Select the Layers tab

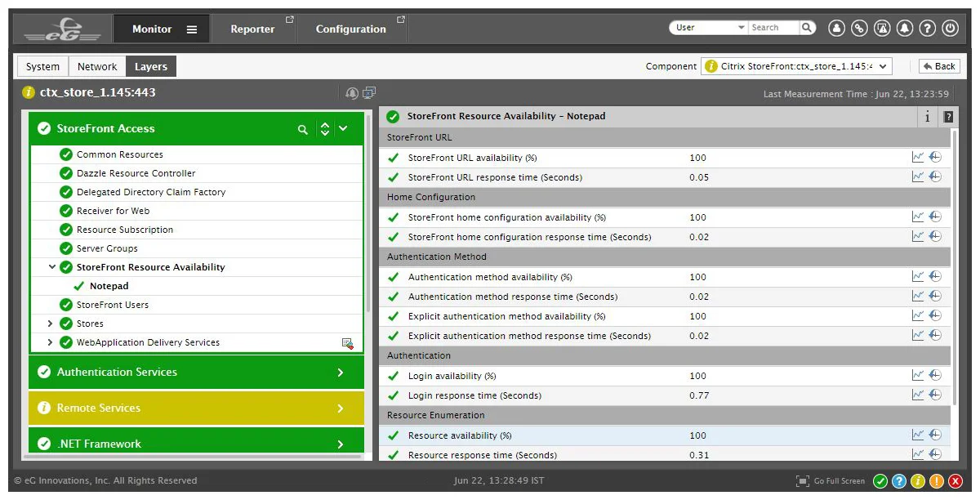[x=151, y=67]
